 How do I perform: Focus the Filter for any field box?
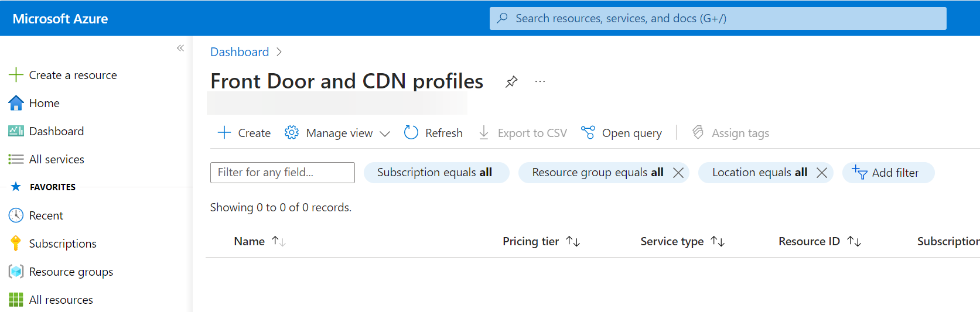pyautogui.click(x=282, y=173)
